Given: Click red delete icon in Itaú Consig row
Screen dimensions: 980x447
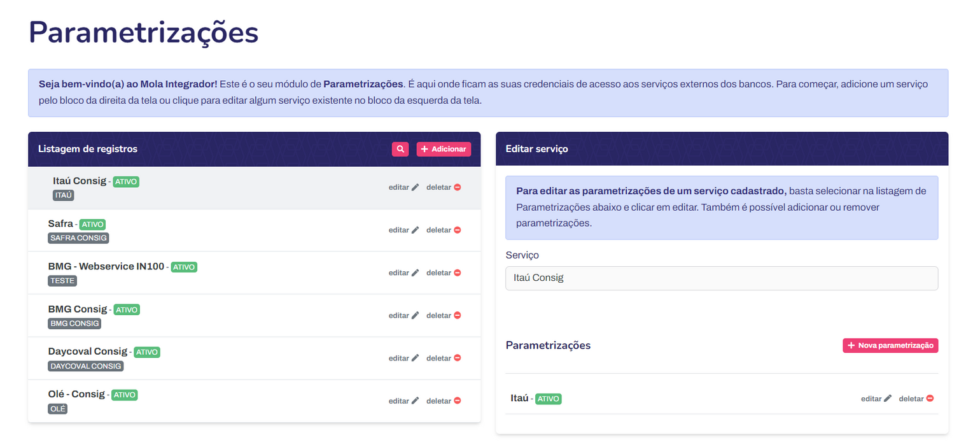Looking at the screenshot, I should click(457, 187).
